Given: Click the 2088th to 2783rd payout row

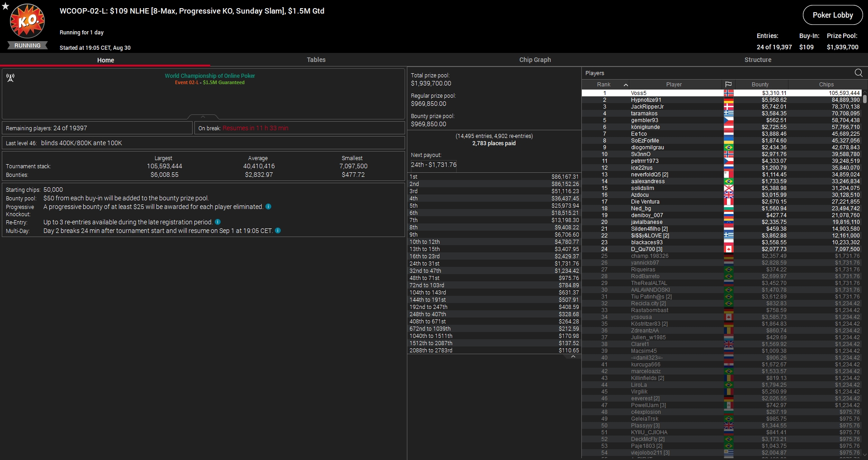Looking at the screenshot, I should 494,351.
